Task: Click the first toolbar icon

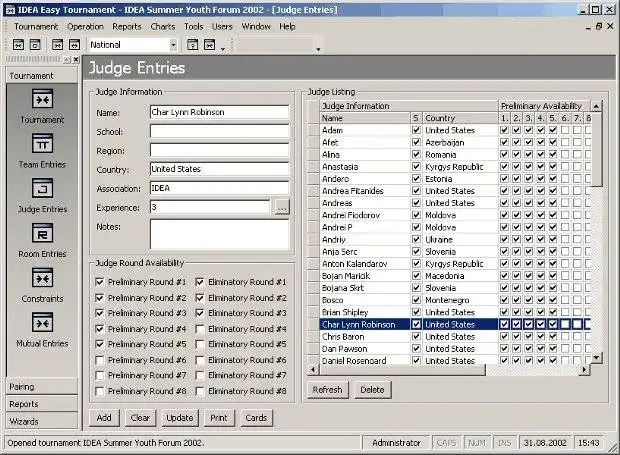Action: pyautogui.click(x=19, y=45)
